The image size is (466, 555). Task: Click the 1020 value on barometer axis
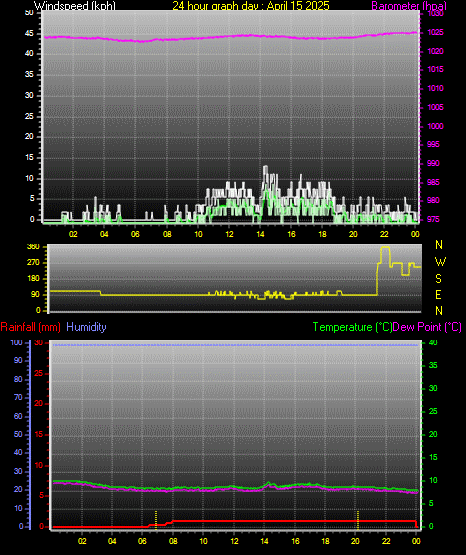point(436,51)
